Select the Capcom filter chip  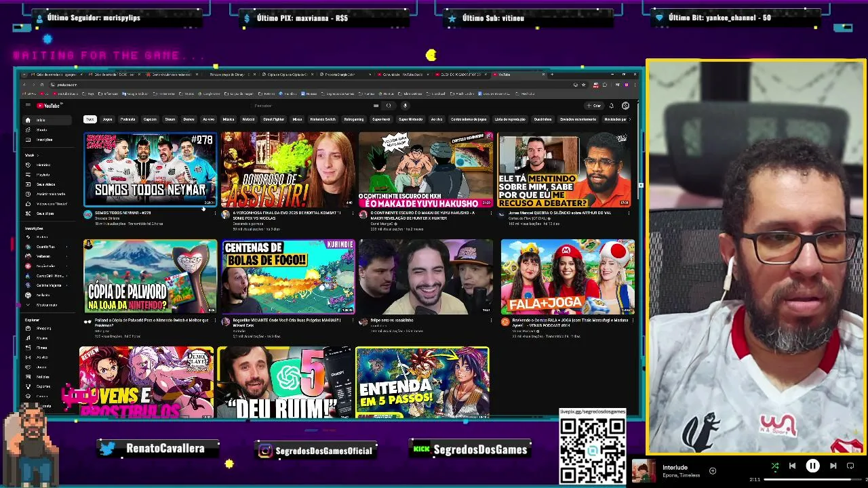click(x=150, y=119)
